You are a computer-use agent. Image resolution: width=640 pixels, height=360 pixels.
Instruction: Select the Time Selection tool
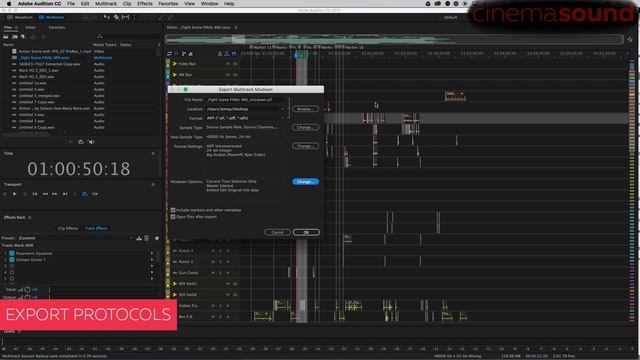(126, 17)
